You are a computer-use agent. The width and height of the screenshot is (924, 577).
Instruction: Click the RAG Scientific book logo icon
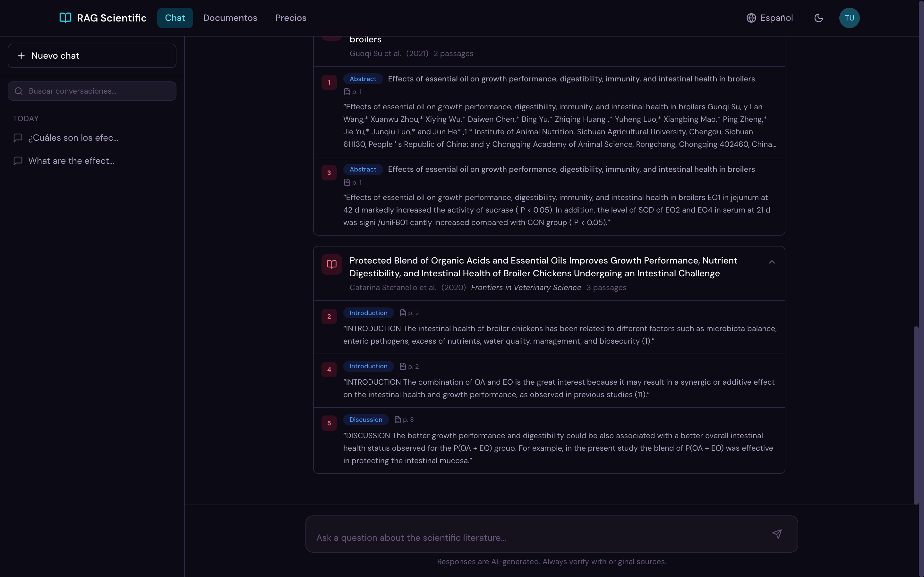(65, 18)
